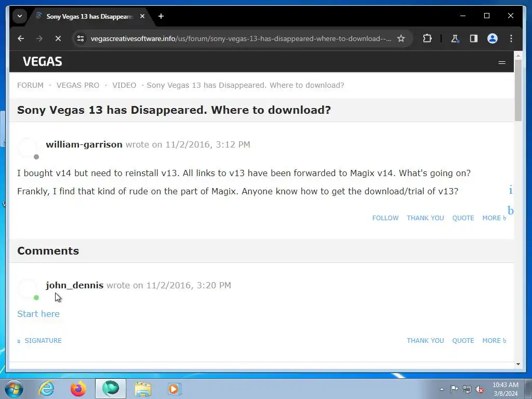
Task: Toggle the browser side panel icon
Action: (x=474, y=38)
